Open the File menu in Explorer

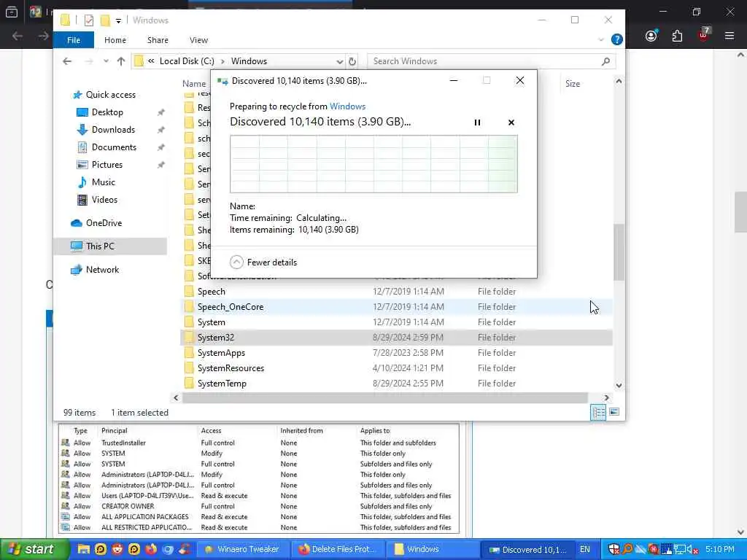click(74, 40)
